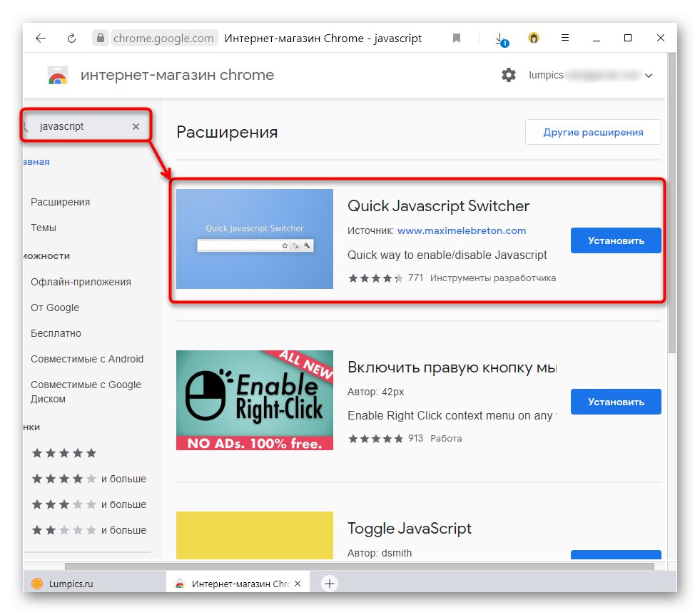Go back with the browser back arrow
Viewport: 700px width, 615px height.
point(41,39)
